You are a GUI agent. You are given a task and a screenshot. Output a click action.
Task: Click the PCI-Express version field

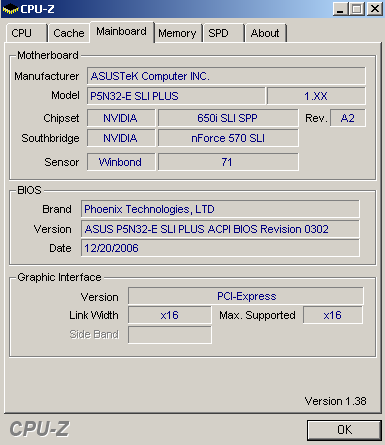(246, 296)
